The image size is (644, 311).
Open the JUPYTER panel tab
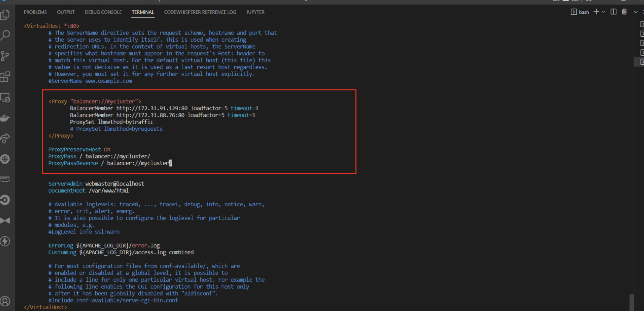click(255, 12)
